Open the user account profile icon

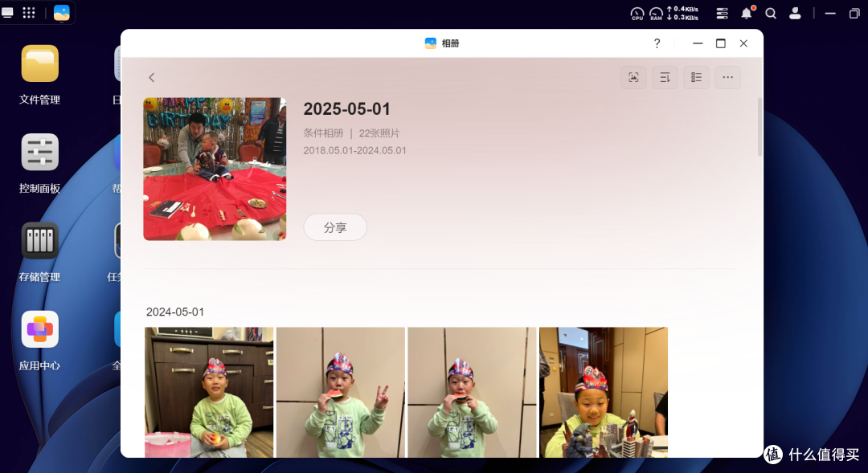click(795, 14)
